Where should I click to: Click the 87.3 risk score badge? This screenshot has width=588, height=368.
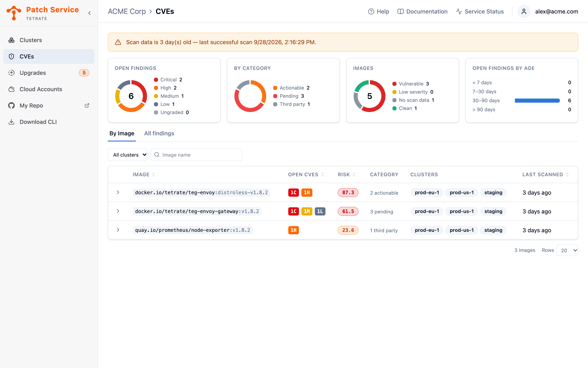pos(348,192)
